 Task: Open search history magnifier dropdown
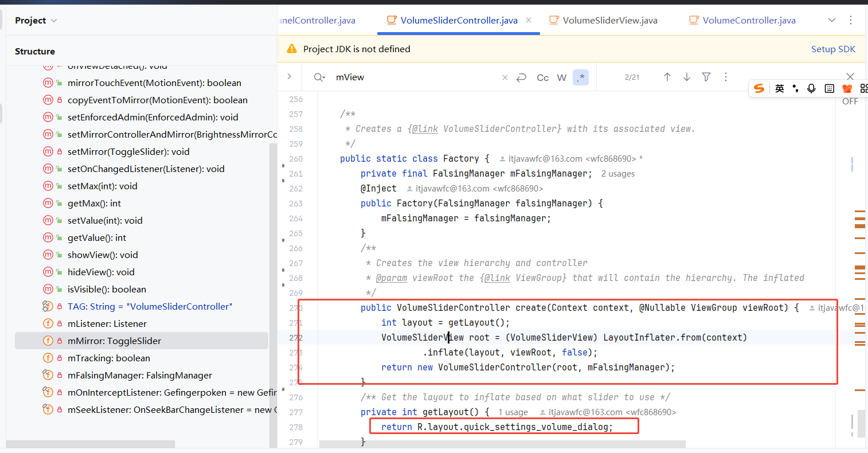(x=319, y=77)
